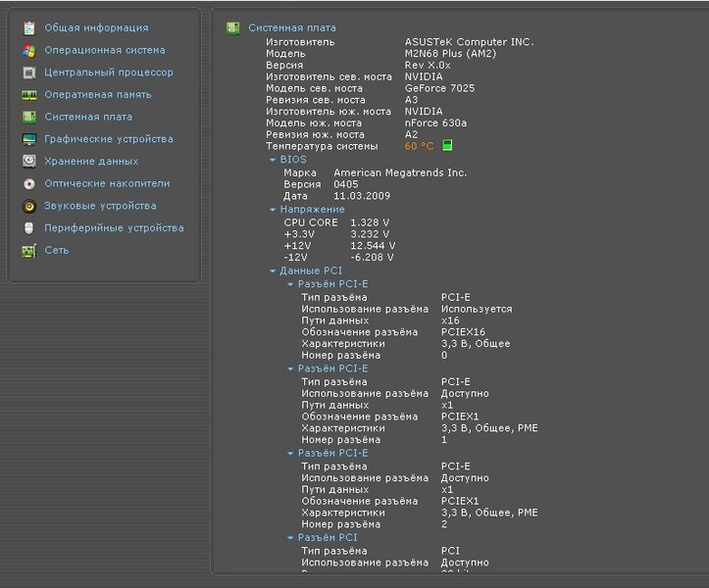Screen dimensions: 709x588
Task: Click the motherboard icon in the main panel header
Action: (x=232, y=28)
